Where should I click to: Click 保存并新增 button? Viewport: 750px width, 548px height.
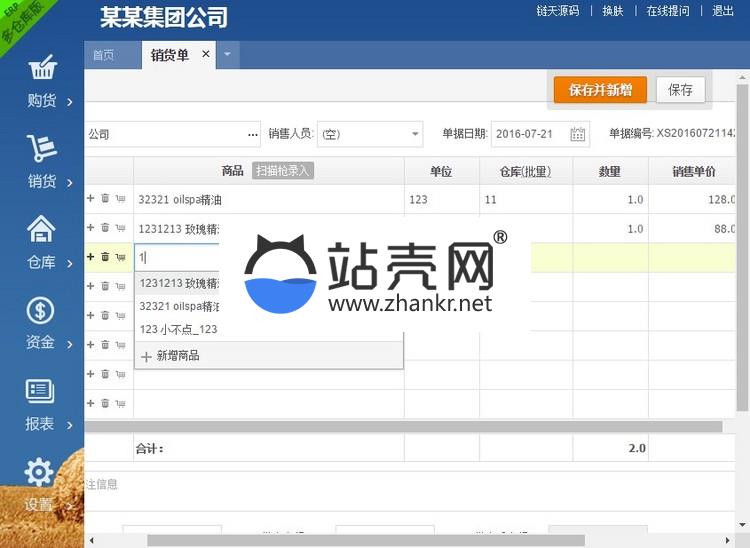click(600, 90)
